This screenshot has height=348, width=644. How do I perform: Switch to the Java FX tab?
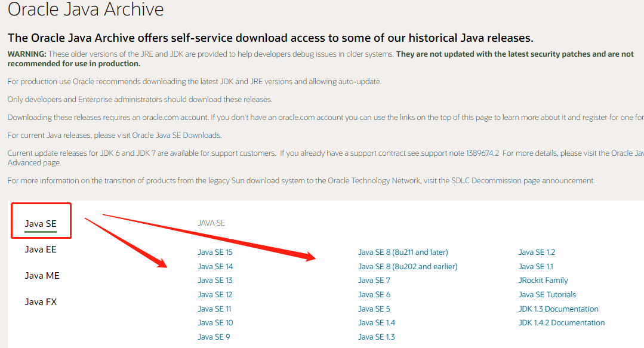click(41, 302)
